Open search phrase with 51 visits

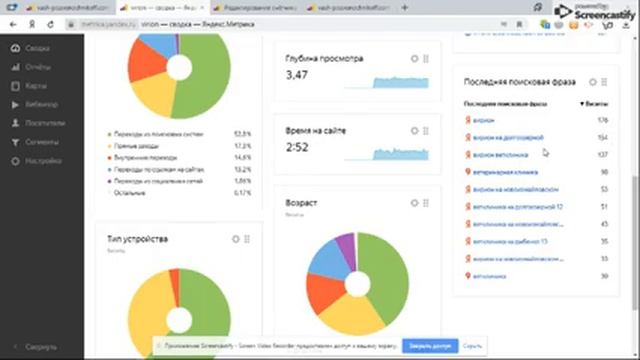tap(518, 207)
